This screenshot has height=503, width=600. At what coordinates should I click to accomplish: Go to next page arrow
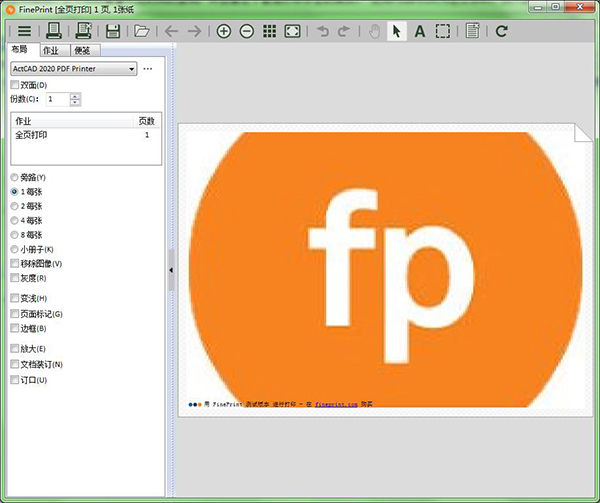194,31
